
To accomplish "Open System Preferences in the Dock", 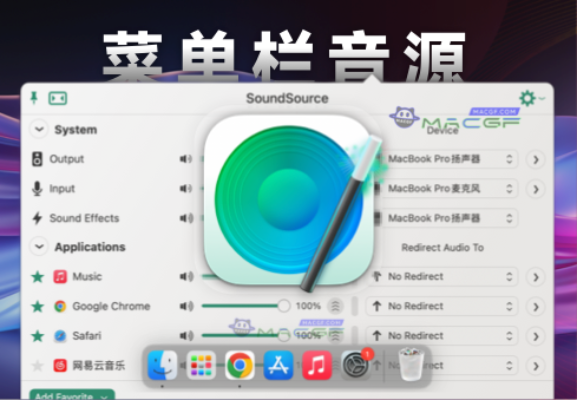I will [x=355, y=365].
